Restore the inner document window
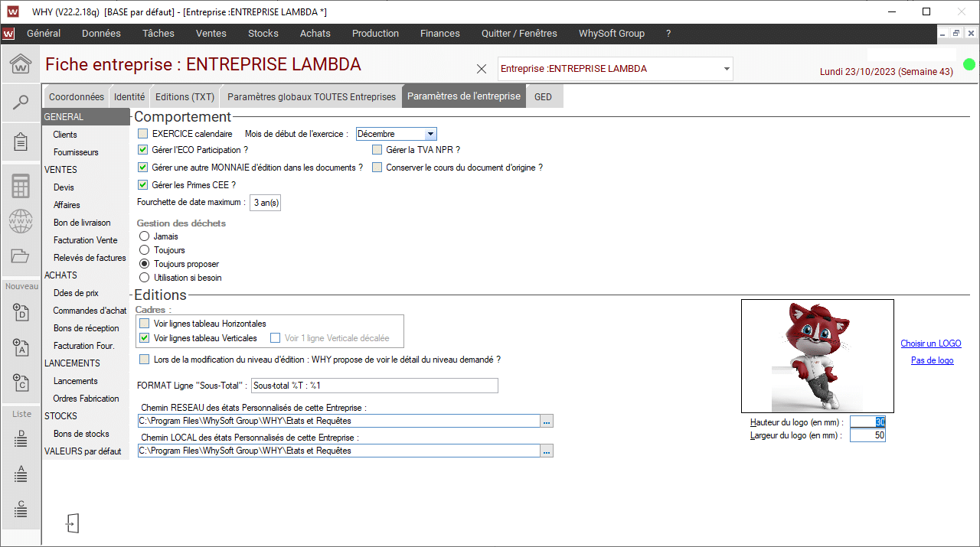The image size is (980, 547). point(956,34)
